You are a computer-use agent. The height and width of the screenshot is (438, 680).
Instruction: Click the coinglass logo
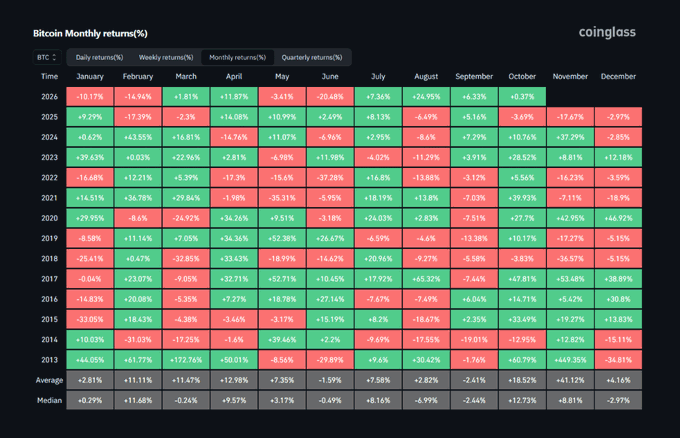[607, 33]
